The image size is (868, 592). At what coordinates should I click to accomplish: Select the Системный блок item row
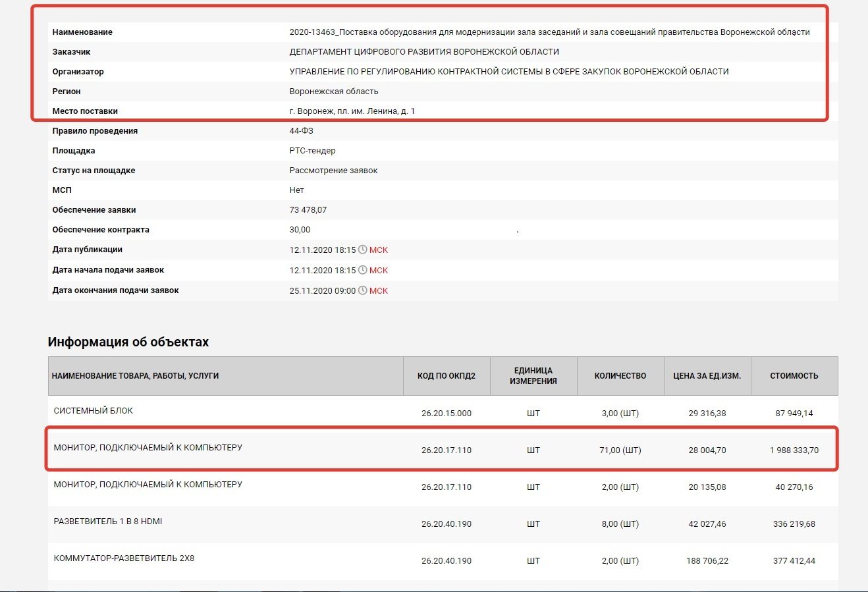pyautogui.click(x=94, y=411)
